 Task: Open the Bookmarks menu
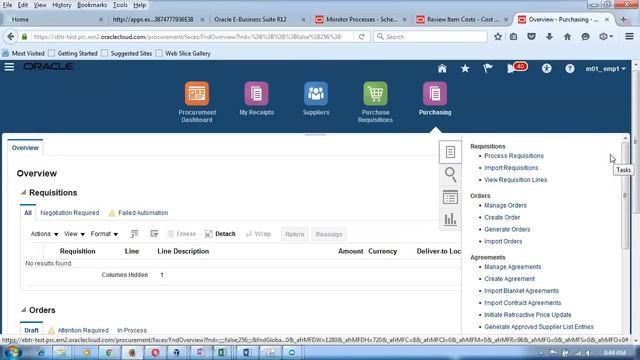tap(92, 5)
